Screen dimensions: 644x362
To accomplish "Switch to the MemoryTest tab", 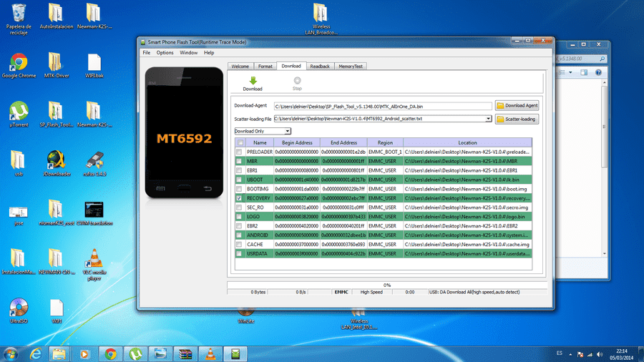I will click(351, 66).
